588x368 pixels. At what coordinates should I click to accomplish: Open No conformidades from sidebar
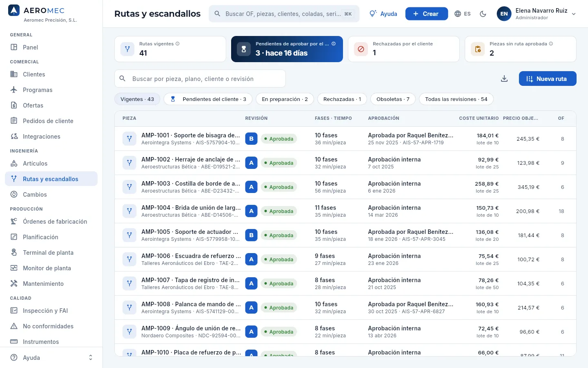click(51, 326)
